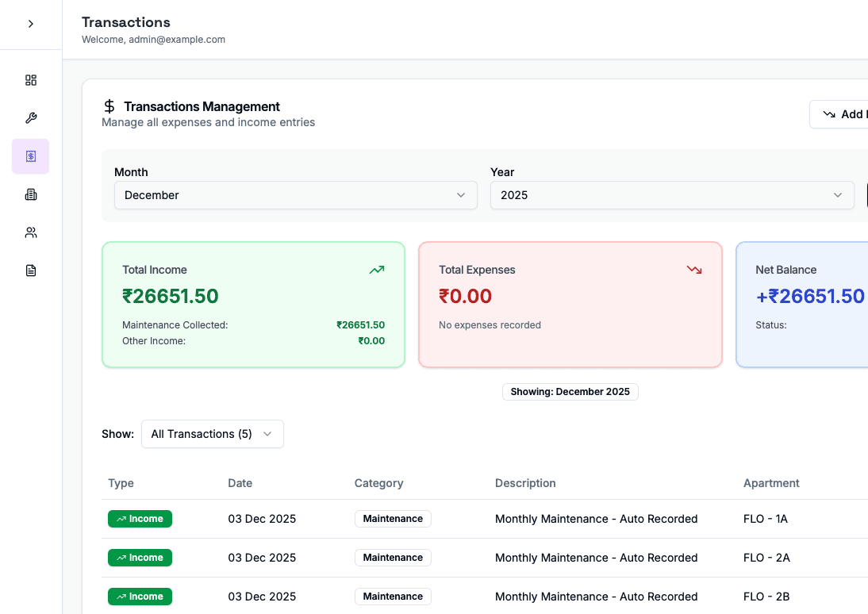The width and height of the screenshot is (868, 614).
Task: Select the wrench maintenance icon in sidebar
Action: click(x=30, y=117)
